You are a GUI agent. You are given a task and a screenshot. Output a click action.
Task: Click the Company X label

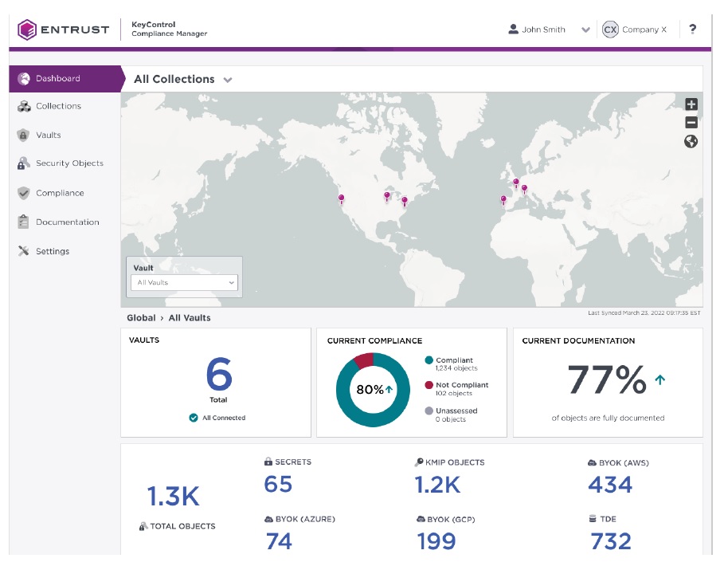(644, 29)
